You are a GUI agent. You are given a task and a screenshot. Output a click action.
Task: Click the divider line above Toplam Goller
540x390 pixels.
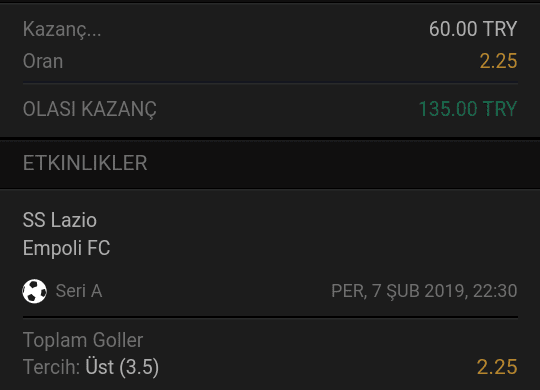270,317
